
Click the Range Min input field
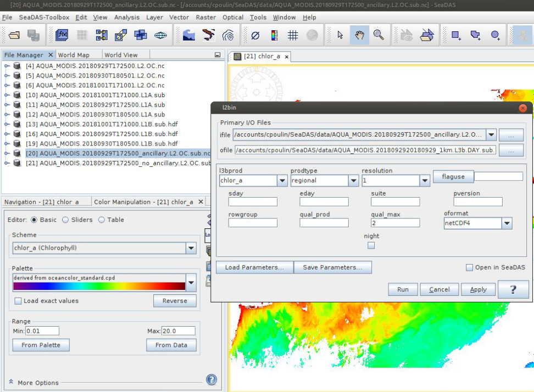42,331
